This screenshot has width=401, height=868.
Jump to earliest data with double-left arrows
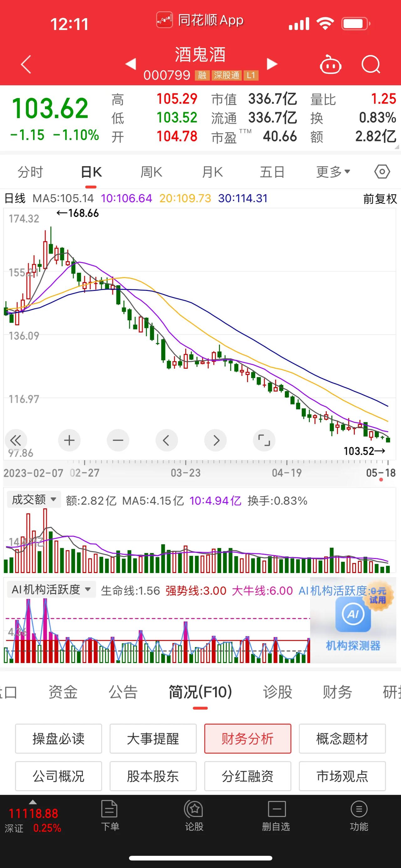pos(16,440)
